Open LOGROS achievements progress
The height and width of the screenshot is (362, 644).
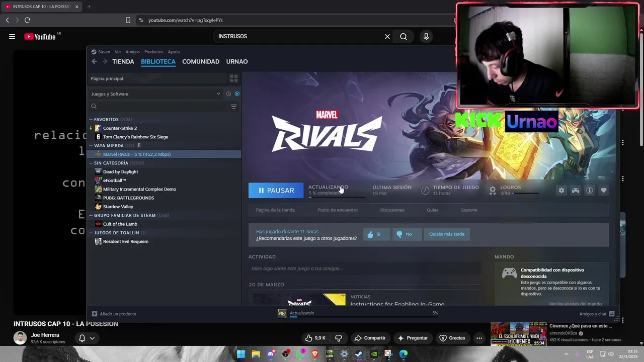[x=513, y=190]
